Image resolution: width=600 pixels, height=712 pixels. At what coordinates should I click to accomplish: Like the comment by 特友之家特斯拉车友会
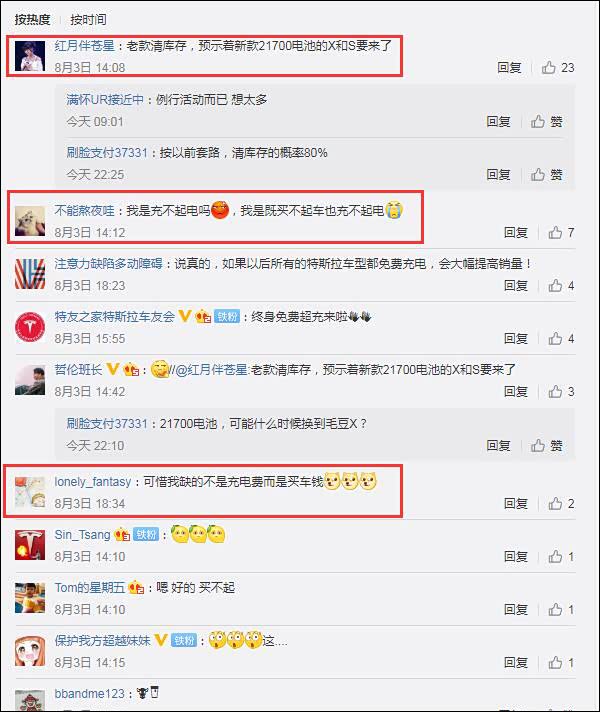click(x=561, y=338)
